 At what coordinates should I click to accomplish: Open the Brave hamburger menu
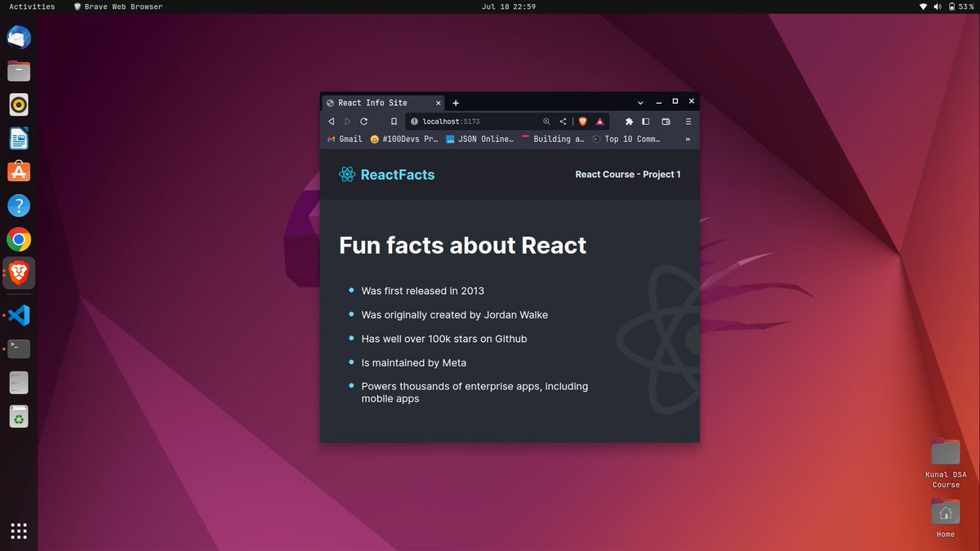(x=688, y=121)
